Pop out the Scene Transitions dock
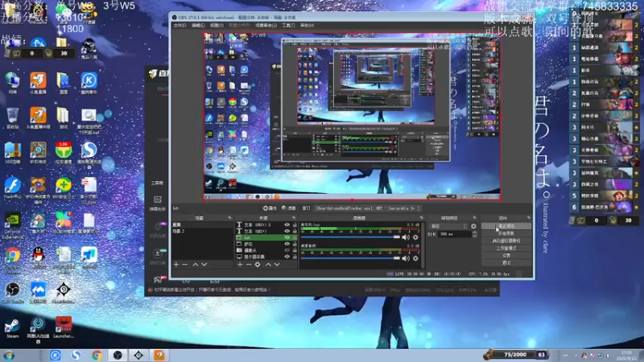The image size is (644, 362). point(474,218)
